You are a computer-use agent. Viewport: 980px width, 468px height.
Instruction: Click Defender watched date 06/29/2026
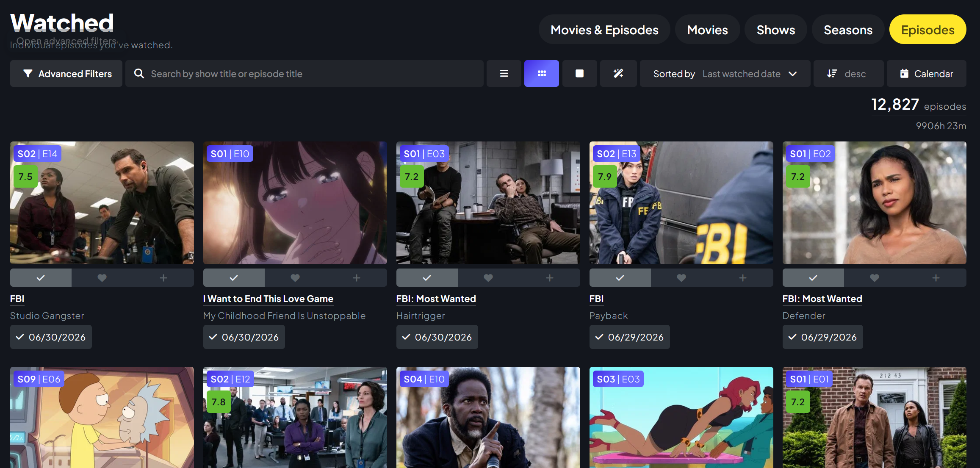coord(823,337)
